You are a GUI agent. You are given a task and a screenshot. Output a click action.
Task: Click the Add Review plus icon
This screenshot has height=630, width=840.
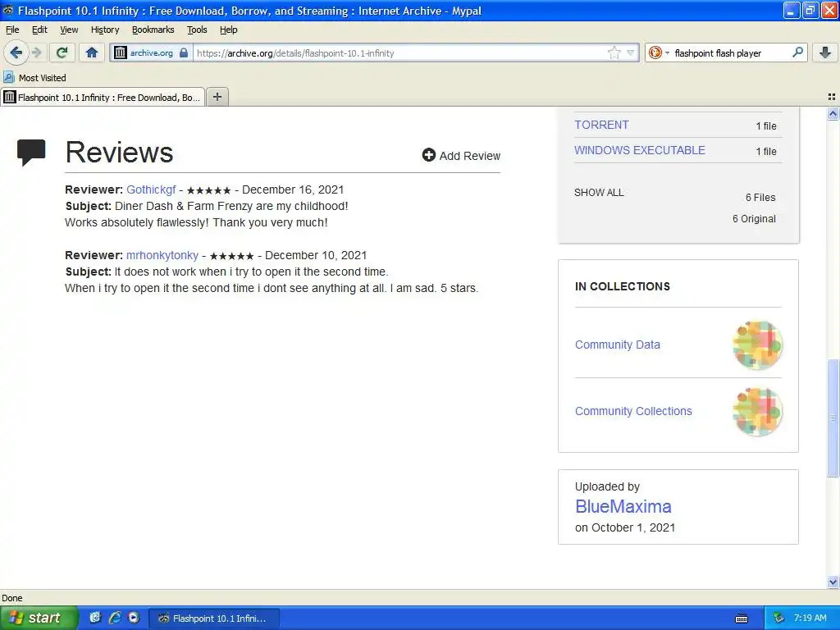[428, 155]
